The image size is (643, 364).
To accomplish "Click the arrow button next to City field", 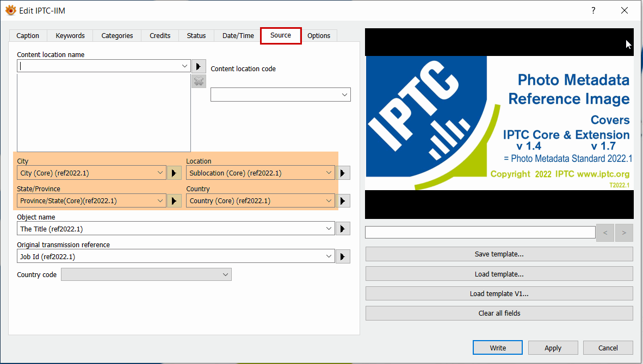I will 174,173.
